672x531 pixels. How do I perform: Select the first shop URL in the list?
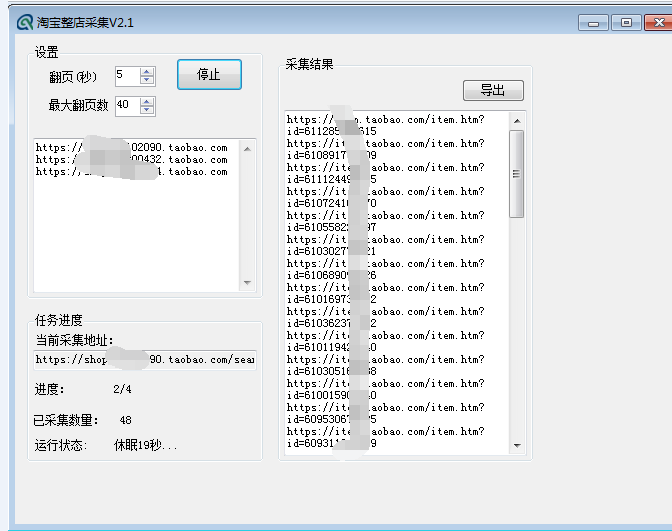131,148
